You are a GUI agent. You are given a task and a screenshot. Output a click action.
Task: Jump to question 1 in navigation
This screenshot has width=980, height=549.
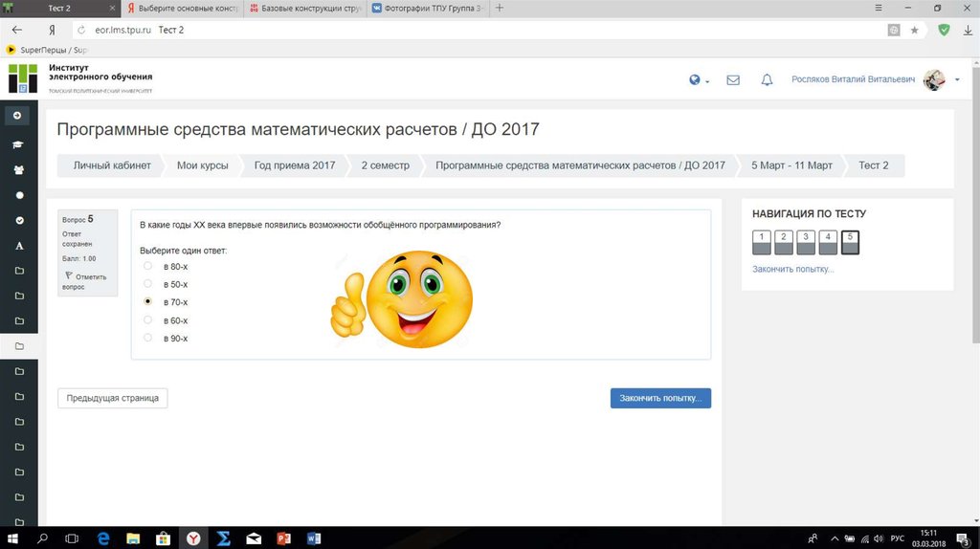(761, 242)
